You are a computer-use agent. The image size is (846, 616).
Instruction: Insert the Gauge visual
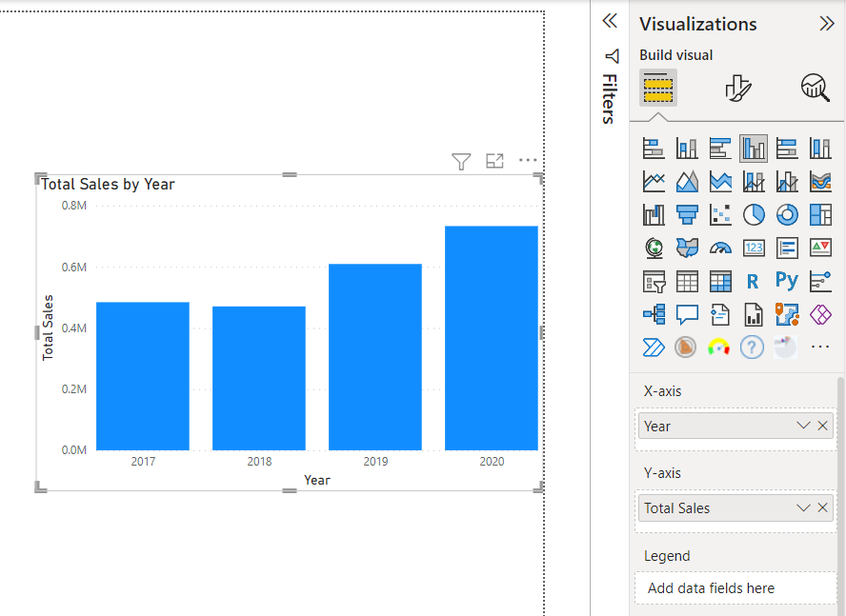click(x=720, y=248)
